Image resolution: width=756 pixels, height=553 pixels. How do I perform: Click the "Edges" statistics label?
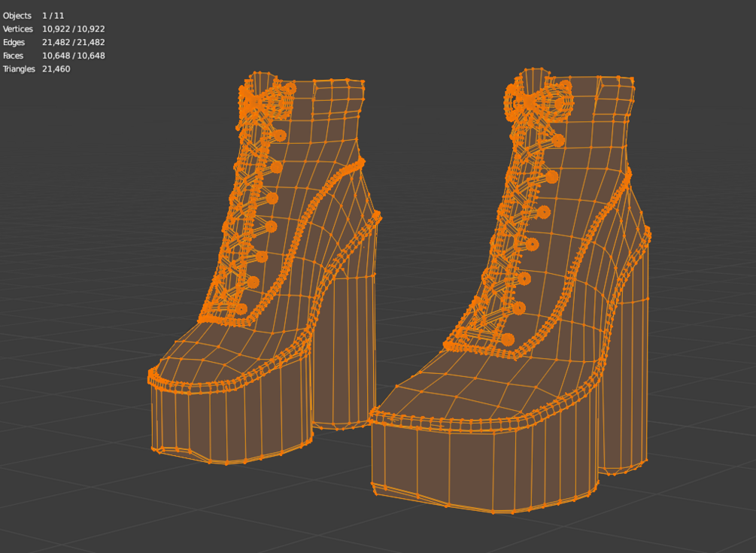click(x=14, y=42)
